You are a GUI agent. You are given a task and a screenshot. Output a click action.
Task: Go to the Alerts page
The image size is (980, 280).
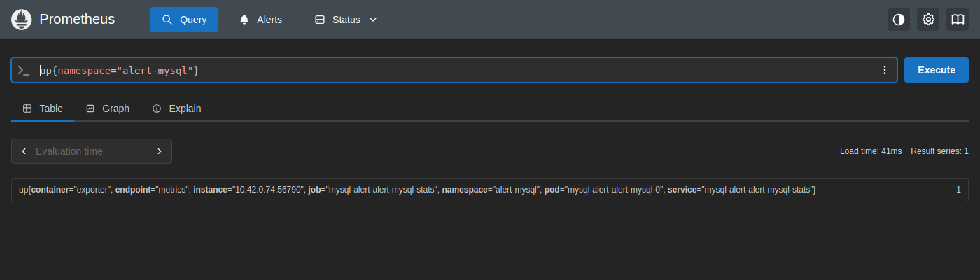pos(260,20)
